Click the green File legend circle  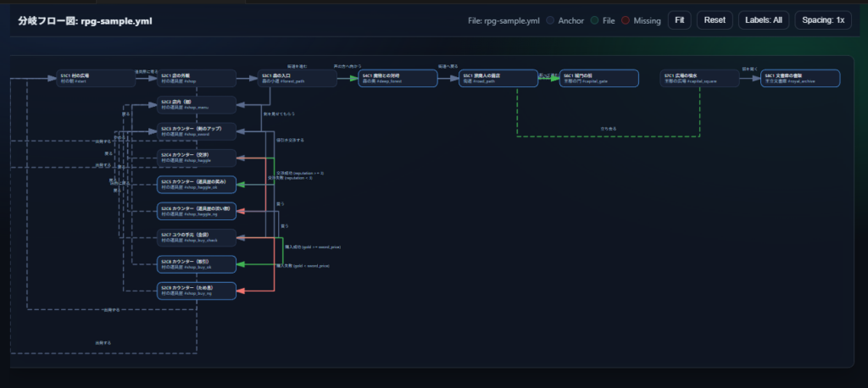594,20
